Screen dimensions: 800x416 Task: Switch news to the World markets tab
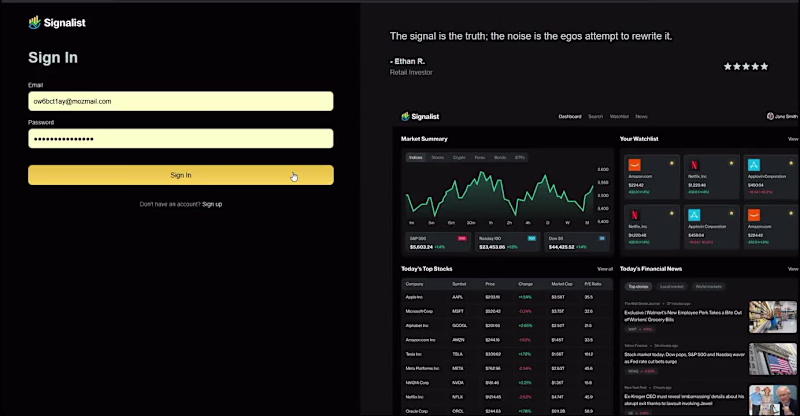(708, 286)
